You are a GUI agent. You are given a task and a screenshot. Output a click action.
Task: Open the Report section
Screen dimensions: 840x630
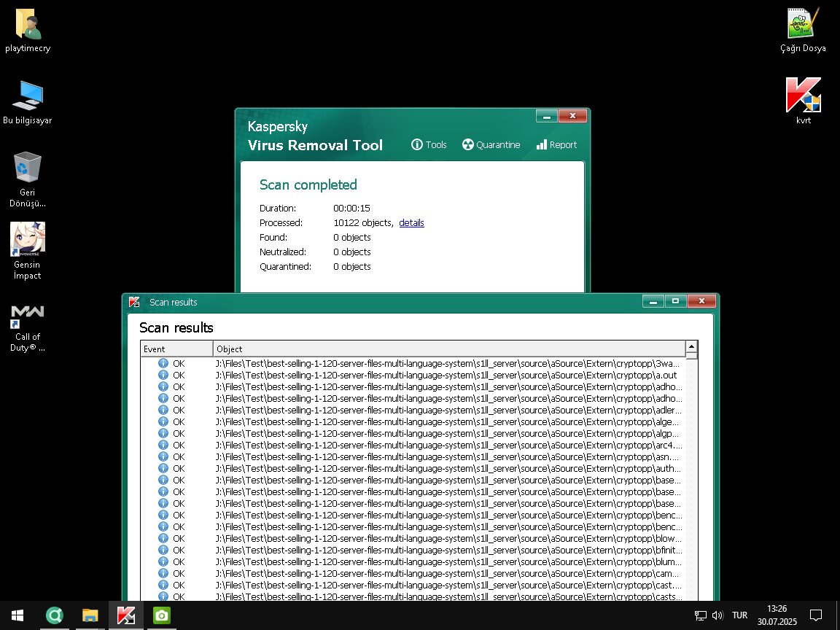[x=556, y=144]
